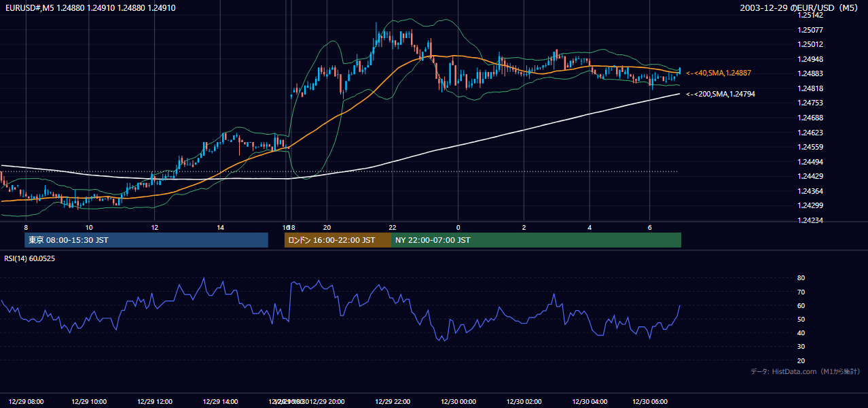Image resolution: width=868 pixels, height=408 pixels.
Task: Click the 12/30 02:00 bottom date label
Action: [x=524, y=401]
